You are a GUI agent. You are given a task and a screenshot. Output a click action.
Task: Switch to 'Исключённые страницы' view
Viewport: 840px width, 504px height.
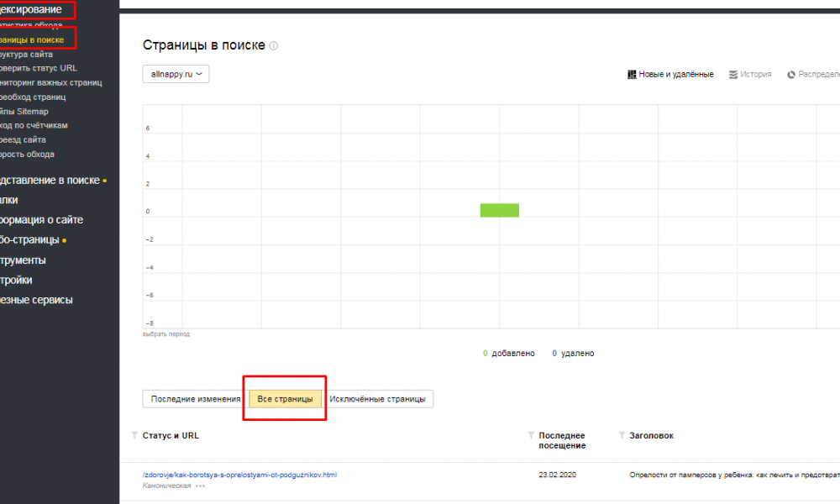pyautogui.click(x=378, y=399)
